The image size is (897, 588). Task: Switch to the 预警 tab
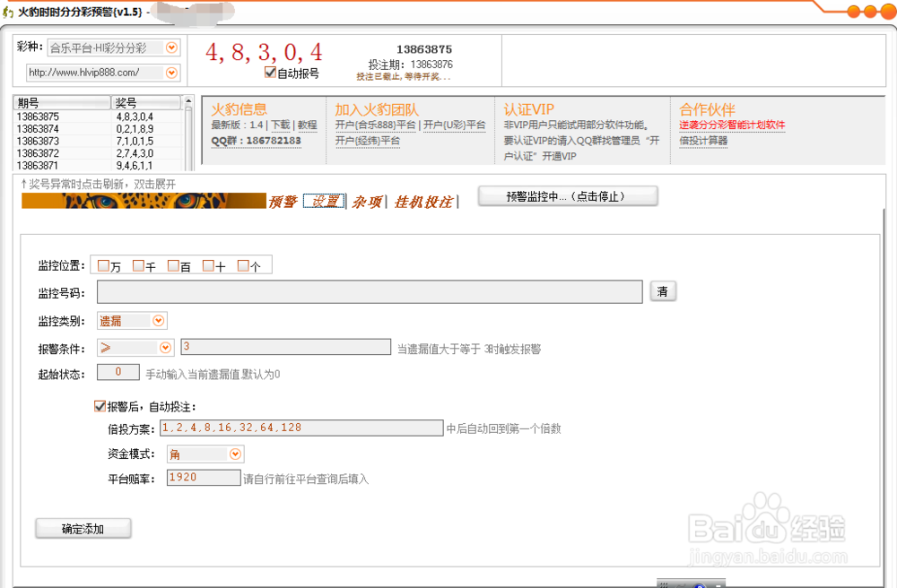coord(283,201)
